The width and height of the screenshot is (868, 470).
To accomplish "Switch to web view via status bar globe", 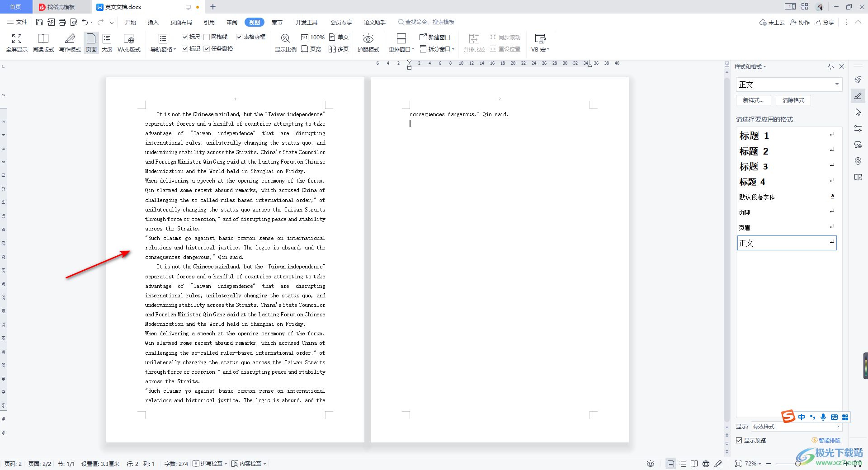I will [706, 464].
